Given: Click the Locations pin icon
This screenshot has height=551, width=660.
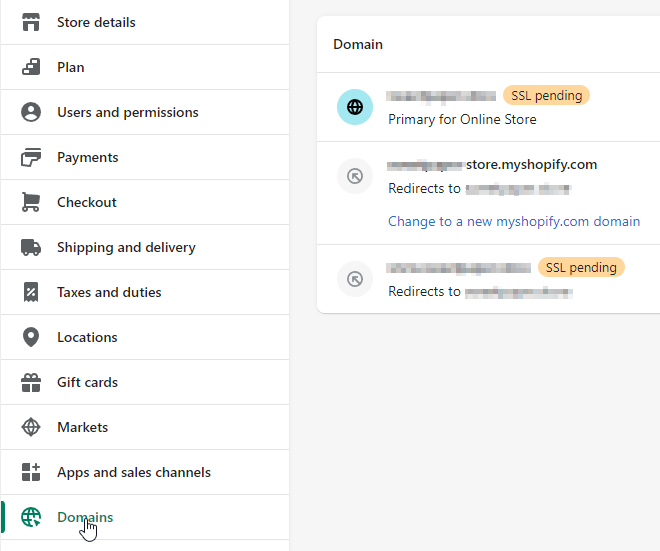Looking at the screenshot, I should [x=31, y=337].
